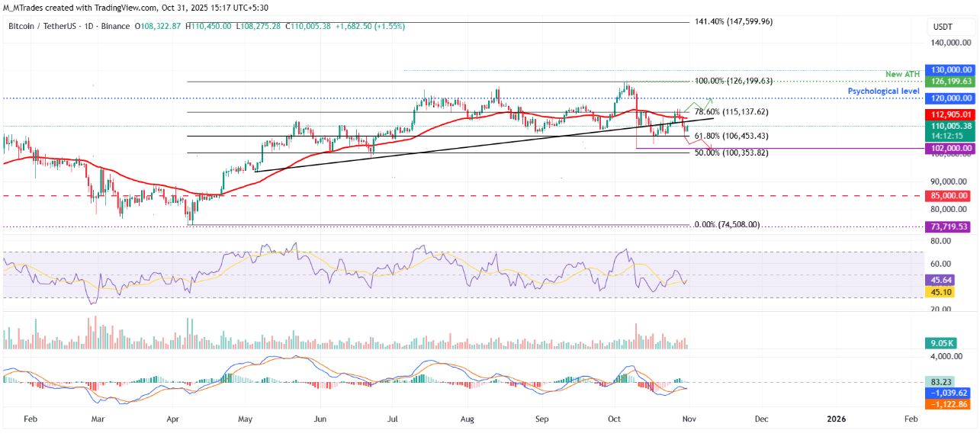Click the 141.40% Fibonacci extension label
Screen dimensions: 980x440
pyautogui.click(x=733, y=22)
